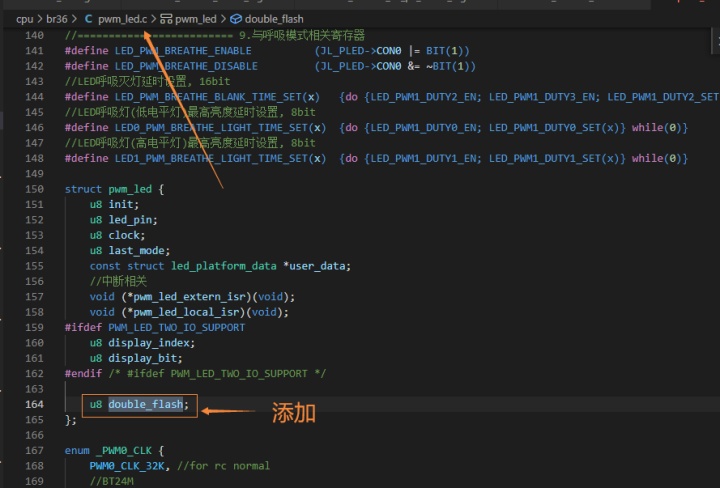The width and height of the screenshot is (720, 488).
Task: Click comment "//LED呼吸灯(高电平灯)最高亮度延时设置"
Action: tap(174, 143)
